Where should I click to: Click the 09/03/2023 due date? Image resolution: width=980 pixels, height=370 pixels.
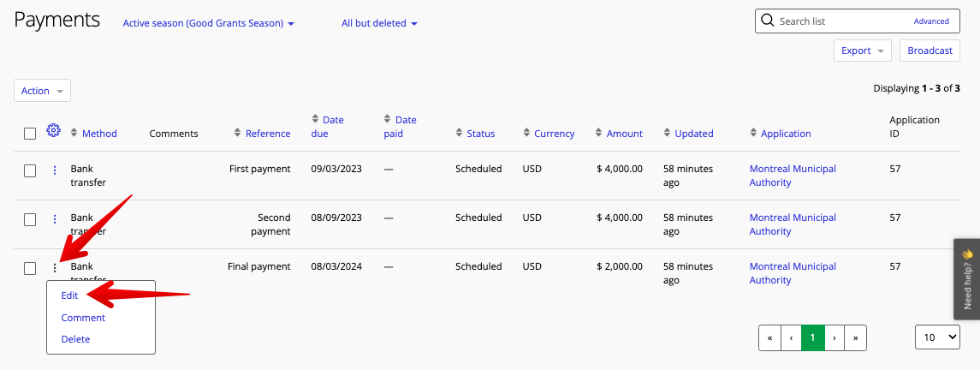pyautogui.click(x=336, y=169)
